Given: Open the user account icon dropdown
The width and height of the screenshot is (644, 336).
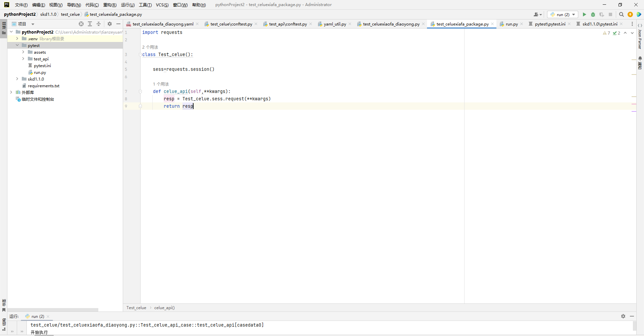Looking at the screenshot, I should 537,14.
